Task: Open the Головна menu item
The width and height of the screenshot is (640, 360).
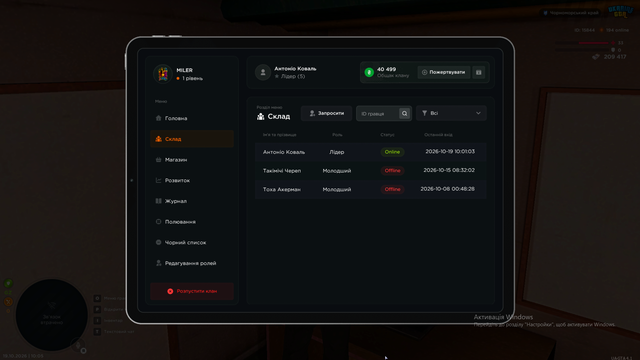Action: tap(192, 118)
